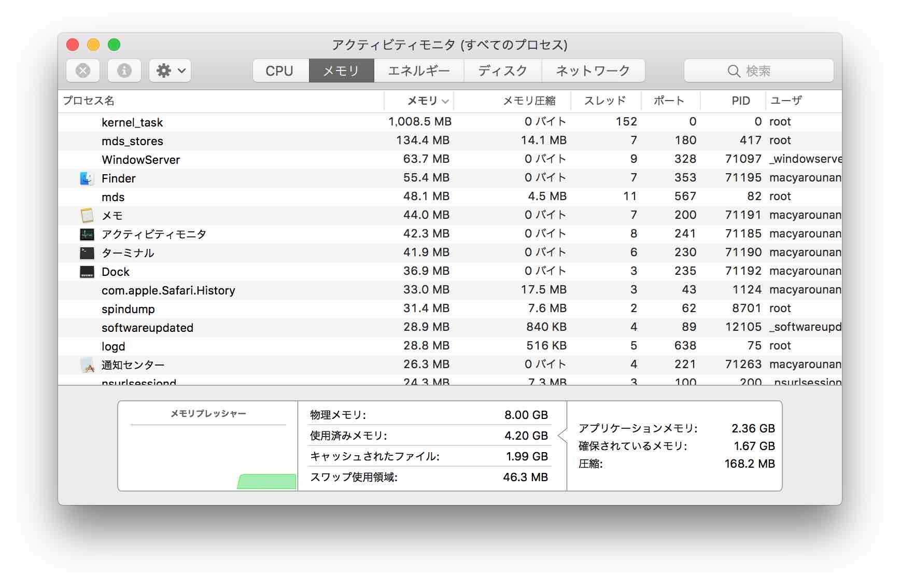Viewport: 900px width, 588px height.
Task: Click PID 71097 cell
Action: click(x=743, y=159)
